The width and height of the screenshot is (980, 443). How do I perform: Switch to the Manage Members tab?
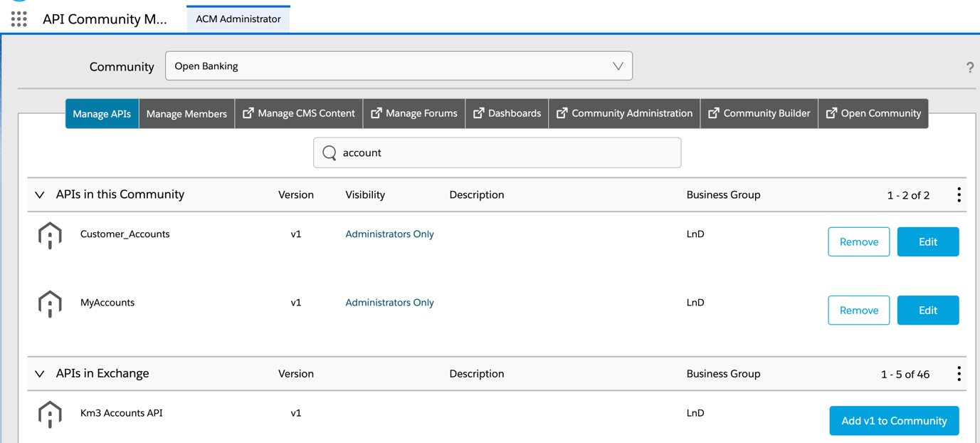[186, 113]
